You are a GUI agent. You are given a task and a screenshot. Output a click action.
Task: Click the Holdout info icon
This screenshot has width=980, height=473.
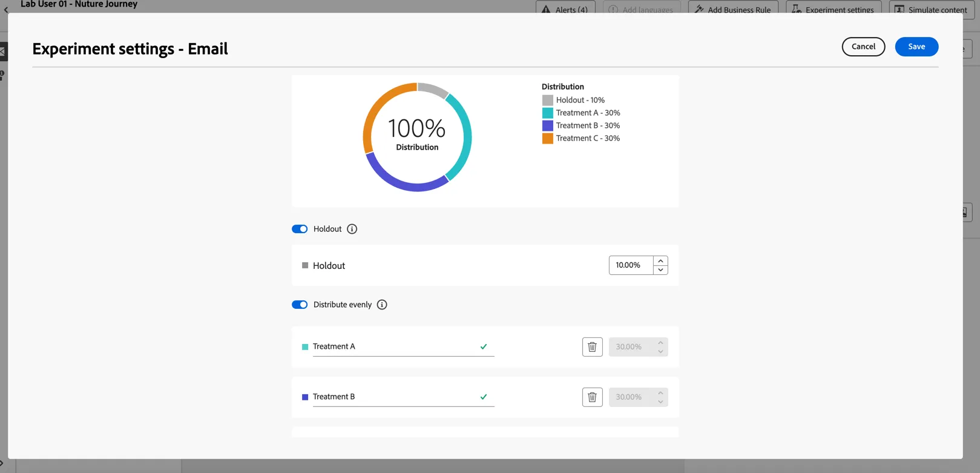point(352,229)
